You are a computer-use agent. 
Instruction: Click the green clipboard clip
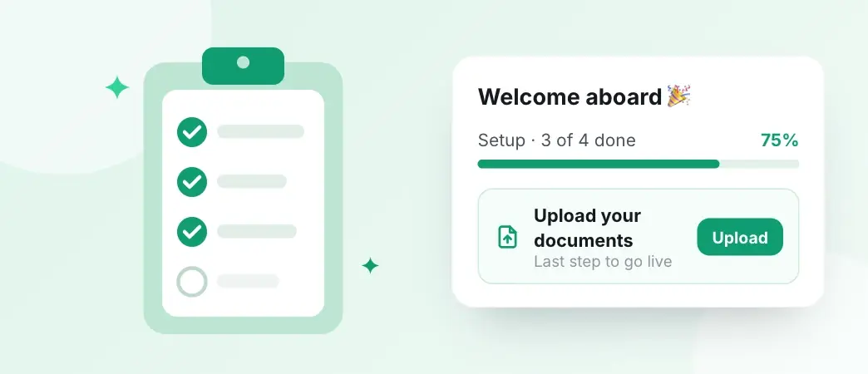coord(243,66)
